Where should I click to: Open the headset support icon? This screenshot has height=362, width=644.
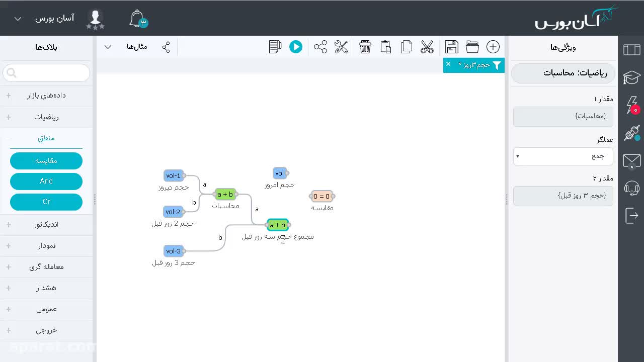coord(632,188)
